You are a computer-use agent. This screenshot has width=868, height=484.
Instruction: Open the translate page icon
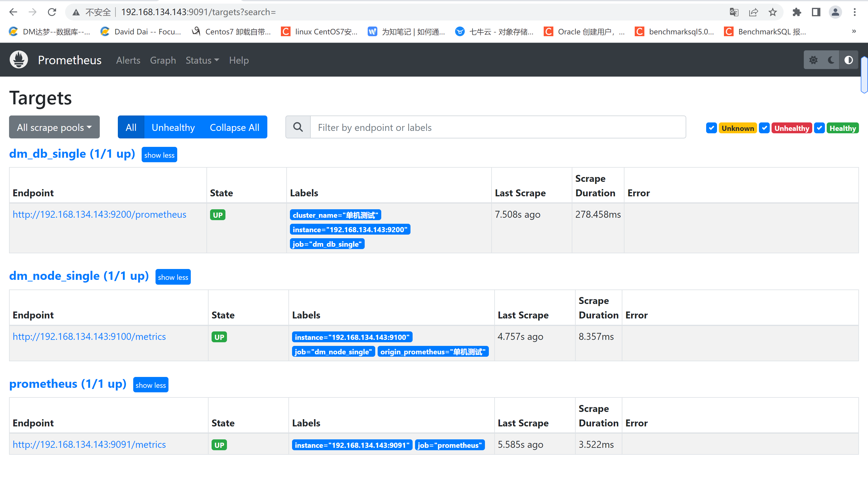coord(734,12)
